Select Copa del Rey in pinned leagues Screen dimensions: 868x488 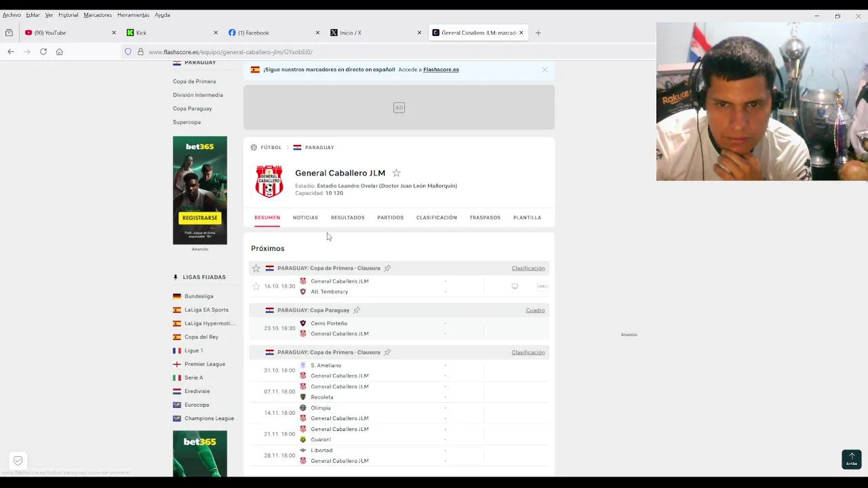pos(201,337)
